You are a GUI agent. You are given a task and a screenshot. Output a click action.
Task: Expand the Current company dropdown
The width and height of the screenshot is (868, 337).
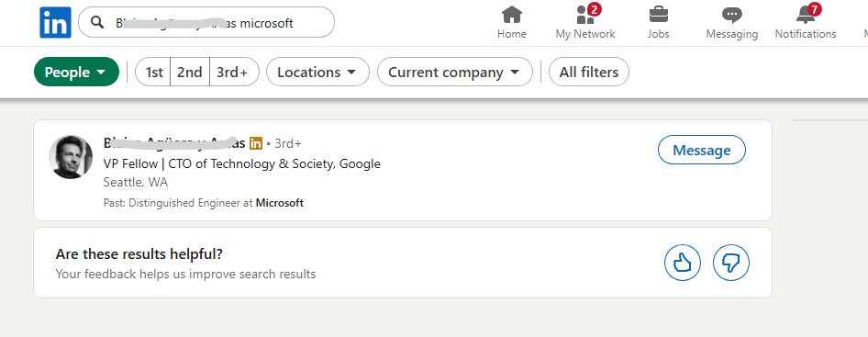[x=455, y=72]
